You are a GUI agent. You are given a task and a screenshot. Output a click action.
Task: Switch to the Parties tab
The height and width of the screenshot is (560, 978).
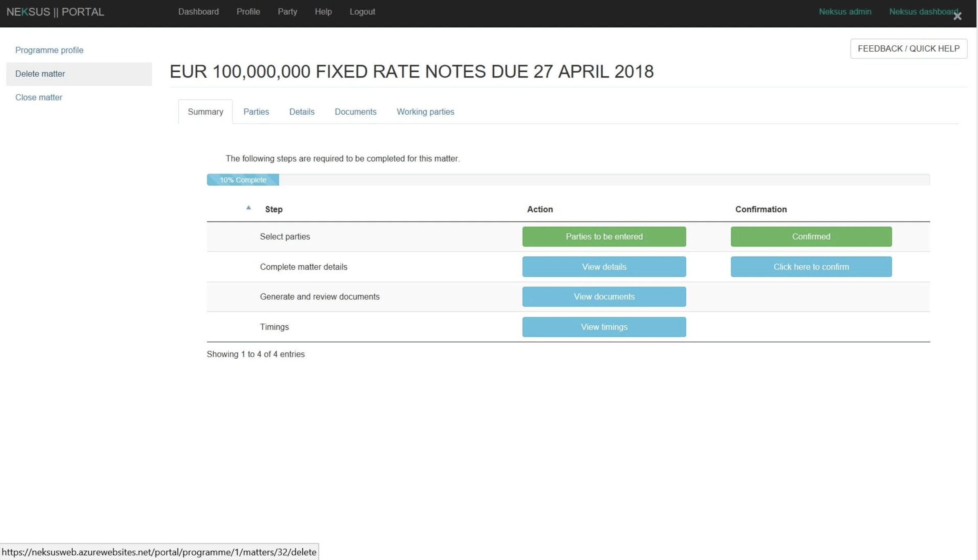(x=256, y=112)
